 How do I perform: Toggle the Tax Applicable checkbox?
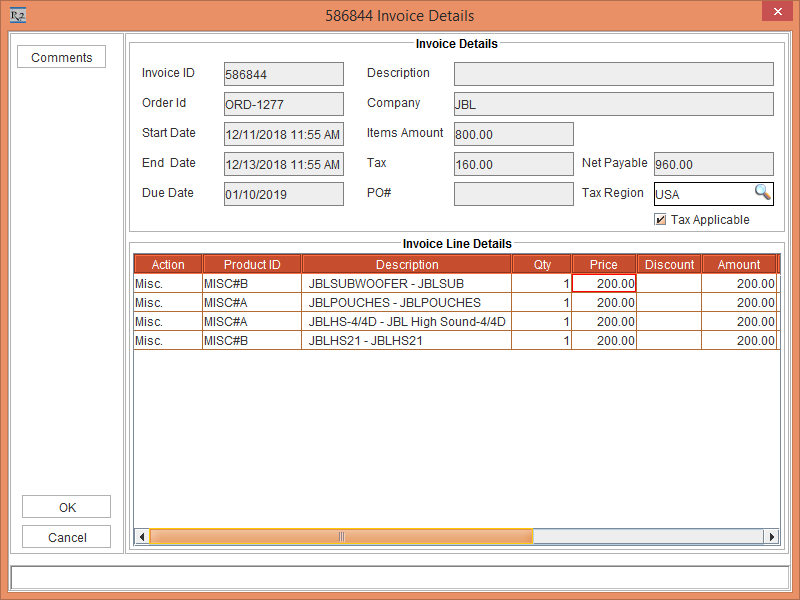click(x=660, y=220)
